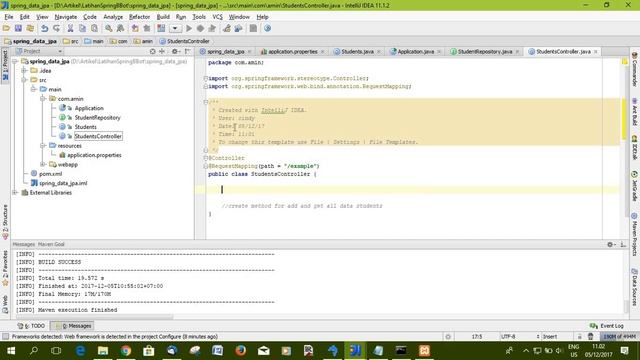The height and width of the screenshot is (360, 640).
Task: Expand External Libraries node
Action: pyautogui.click(x=15, y=193)
